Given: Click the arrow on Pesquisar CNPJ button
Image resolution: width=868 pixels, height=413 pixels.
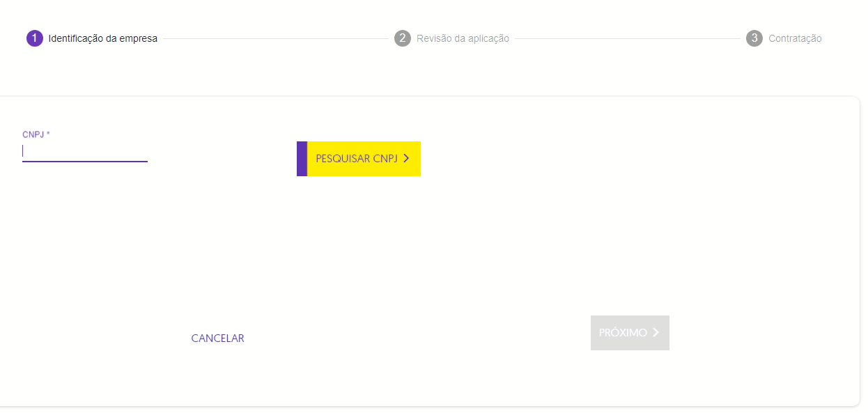Looking at the screenshot, I should 406,159.
